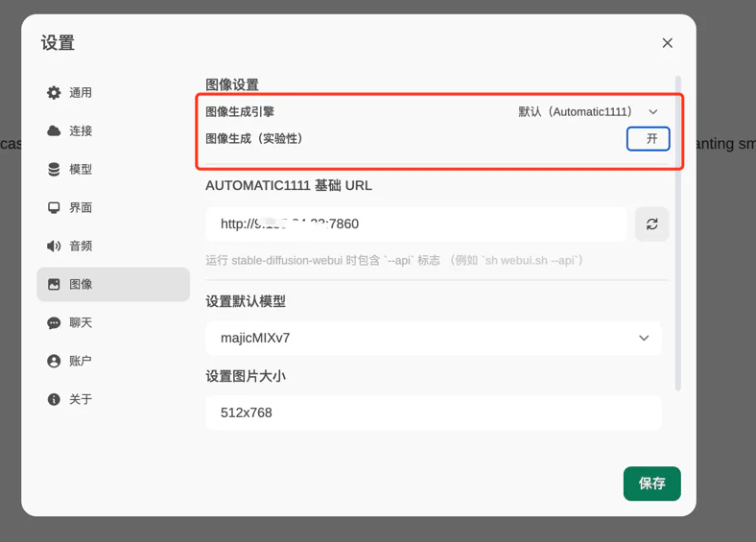Viewport: 756px width, 542px height.
Task: Click the gear icon beside 通用
Action: [x=54, y=93]
